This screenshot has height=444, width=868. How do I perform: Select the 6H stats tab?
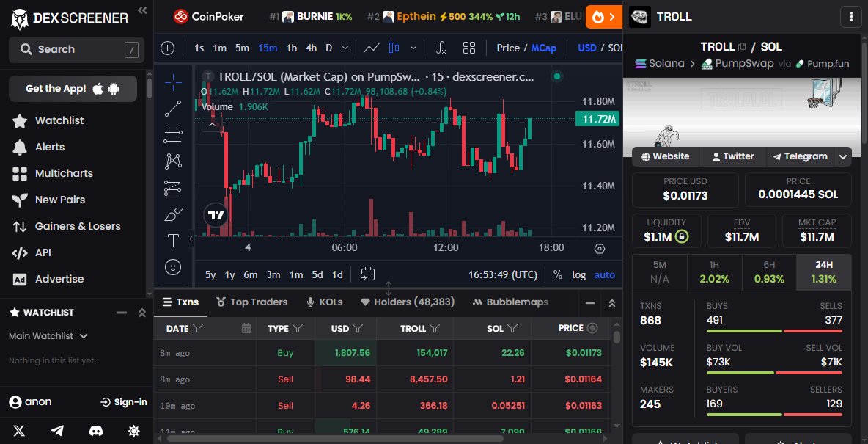pos(769,273)
